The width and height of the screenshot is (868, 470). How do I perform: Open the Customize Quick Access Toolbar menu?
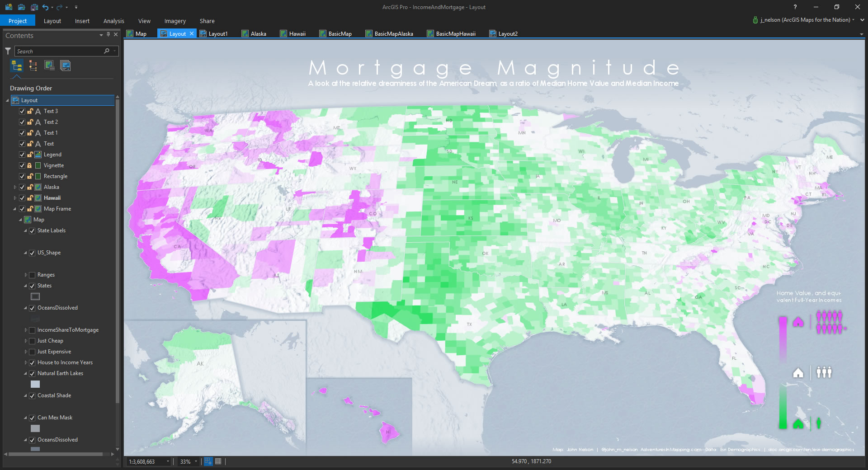[x=76, y=7]
